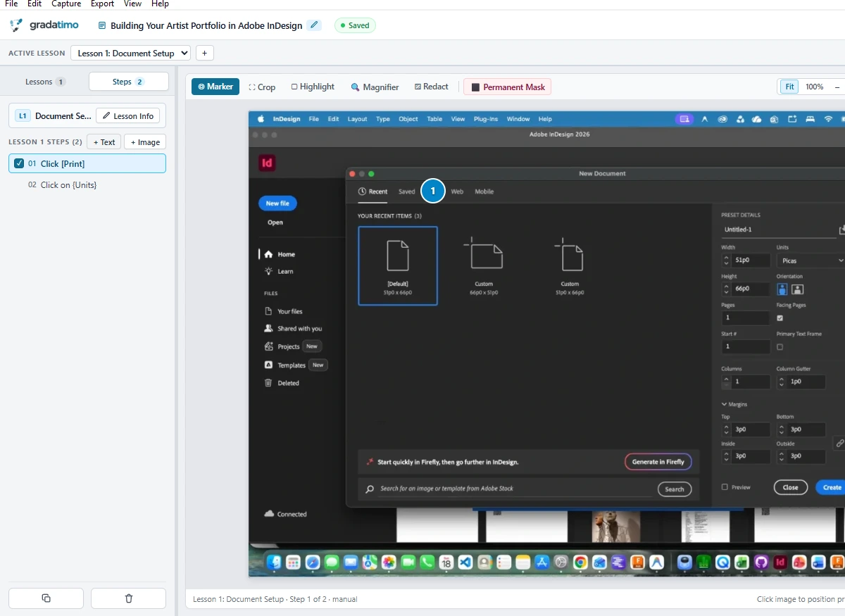The image size is (845, 616).
Task: Click Home in the captured InDesign sidebar
Action: pos(280,254)
